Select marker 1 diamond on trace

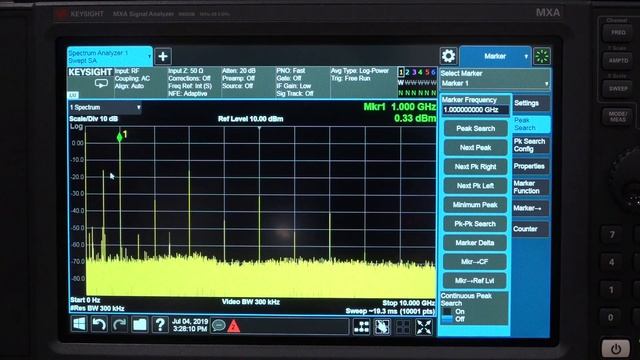pos(120,137)
